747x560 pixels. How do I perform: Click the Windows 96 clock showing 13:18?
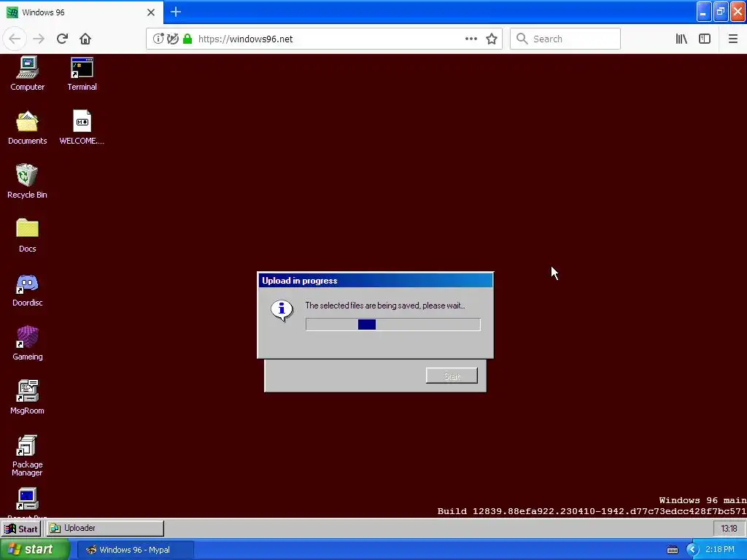tap(729, 529)
